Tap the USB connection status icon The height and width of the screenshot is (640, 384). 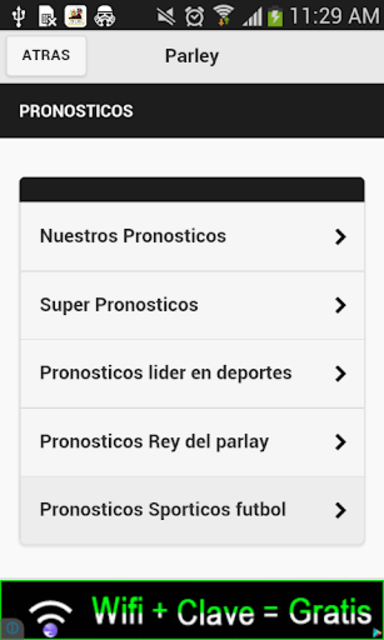click(x=19, y=16)
